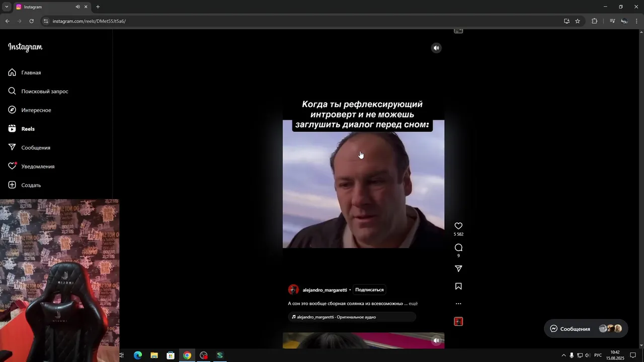Open Chrome profile avatar
The height and width of the screenshot is (362, 644).
[624, 21]
